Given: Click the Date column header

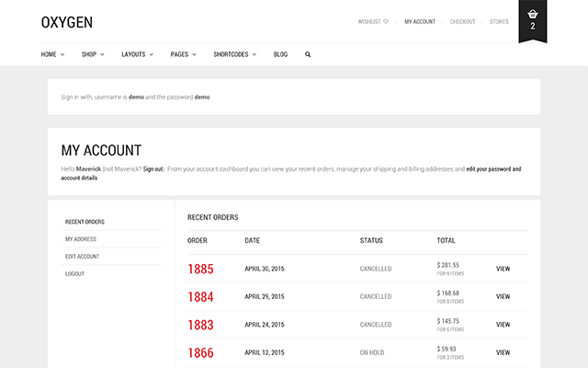Looking at the screenshot, I should tap(252, 241).
